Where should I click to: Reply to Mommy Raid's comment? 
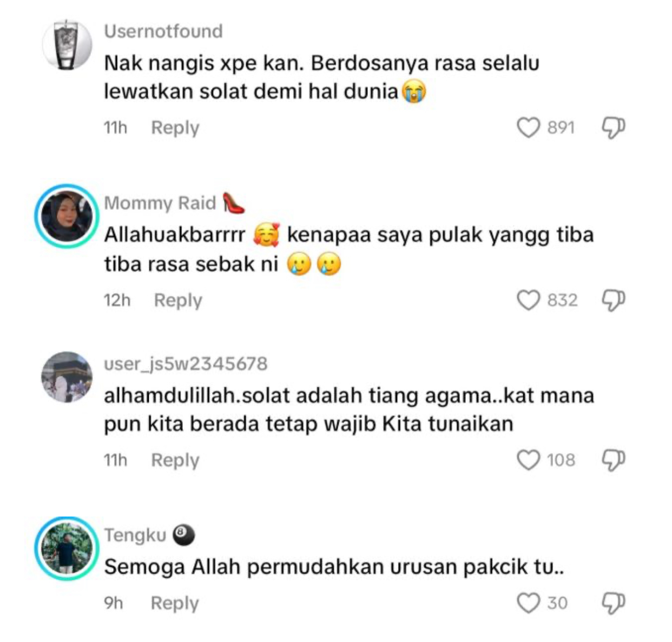pyautogui.click(x=178, y=300)
